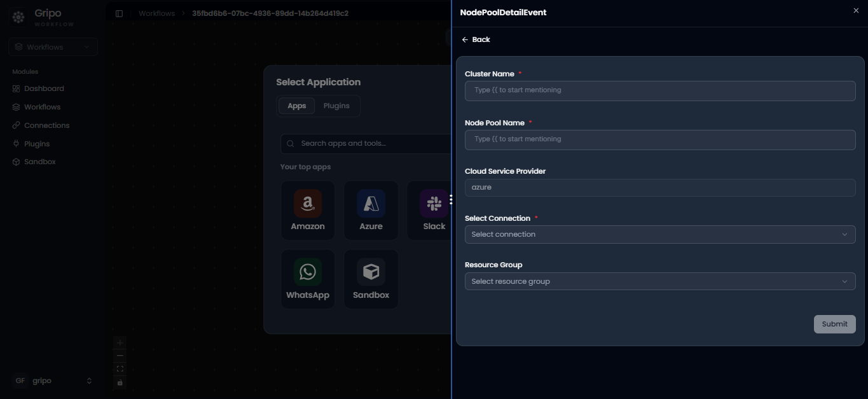868x399 pixels.
Task: Focus the Cluster Name input field
Action: [x=660, y=90]
